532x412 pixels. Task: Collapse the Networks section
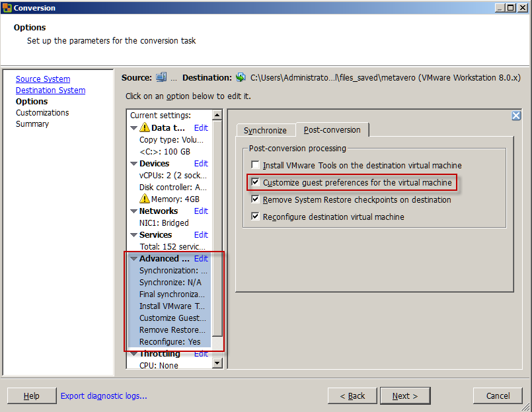[x=134, y=211]
